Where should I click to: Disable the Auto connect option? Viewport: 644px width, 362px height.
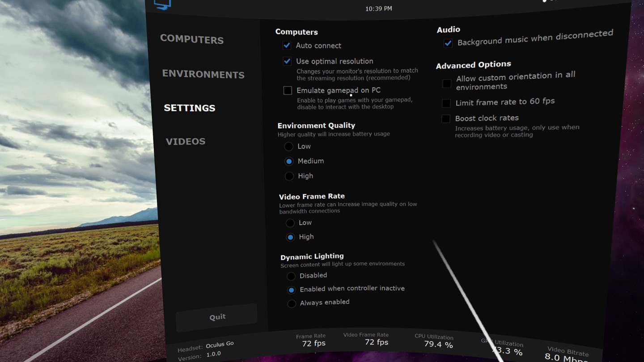[x=287, y=45]
